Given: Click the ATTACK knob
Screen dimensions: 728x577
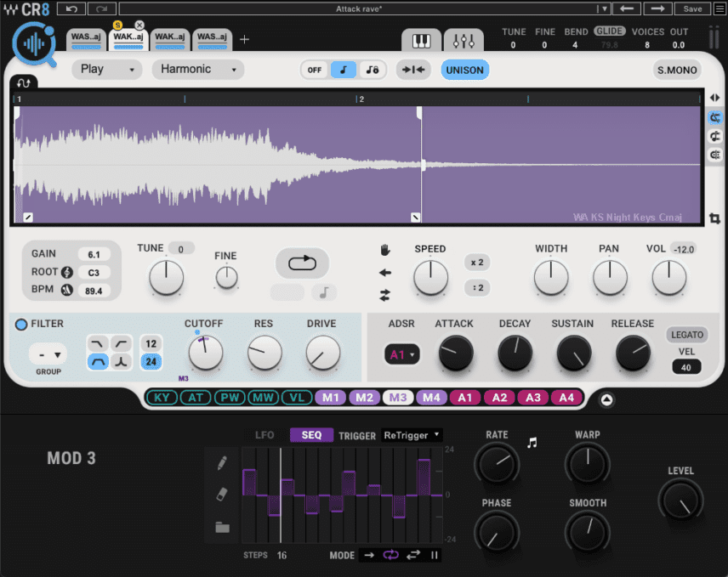Looking at the screenshot, I should click(x=456, y=353).
